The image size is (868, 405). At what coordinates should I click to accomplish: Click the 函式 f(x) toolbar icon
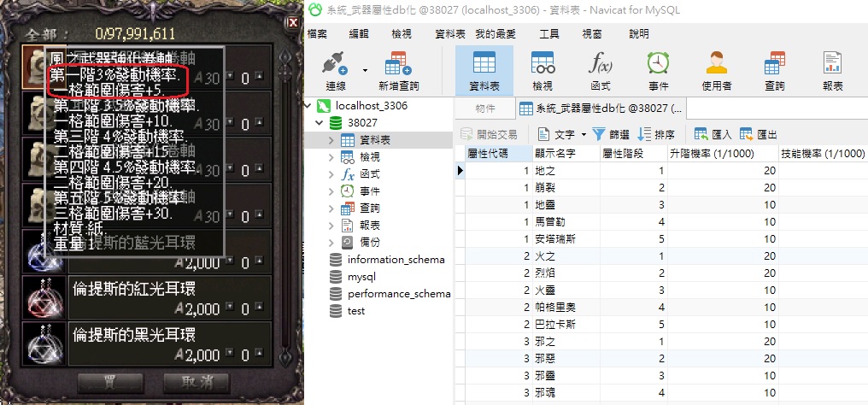600,71
